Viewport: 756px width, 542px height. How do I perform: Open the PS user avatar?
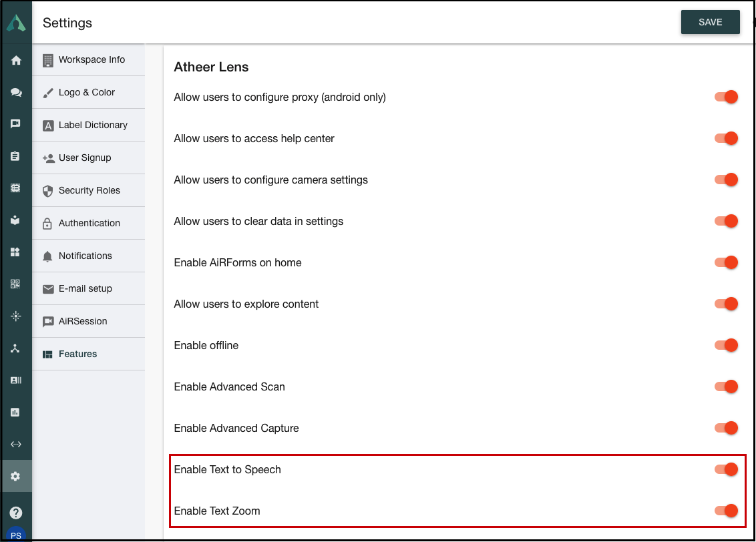(16, 535)
